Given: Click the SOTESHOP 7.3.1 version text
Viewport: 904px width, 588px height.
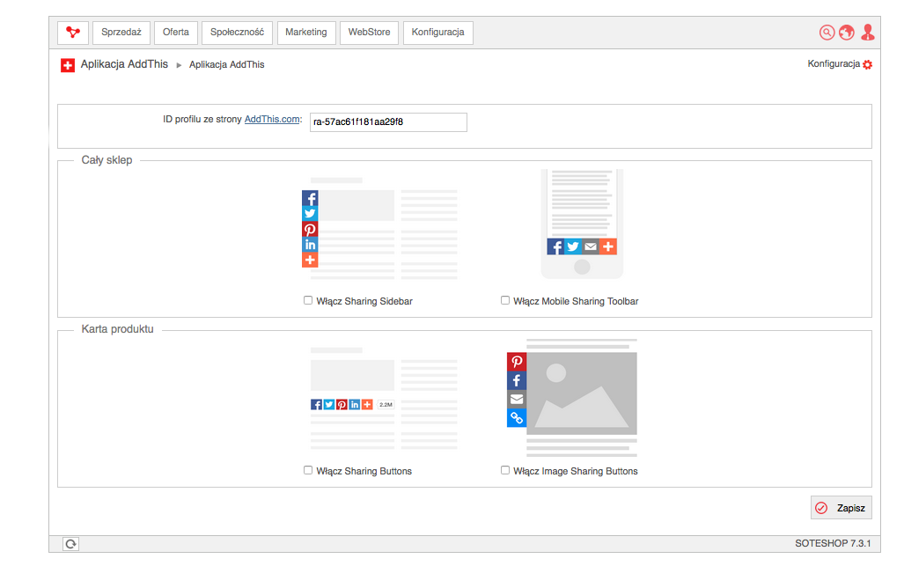Looking at the screenshot, I should coord(833,543).
